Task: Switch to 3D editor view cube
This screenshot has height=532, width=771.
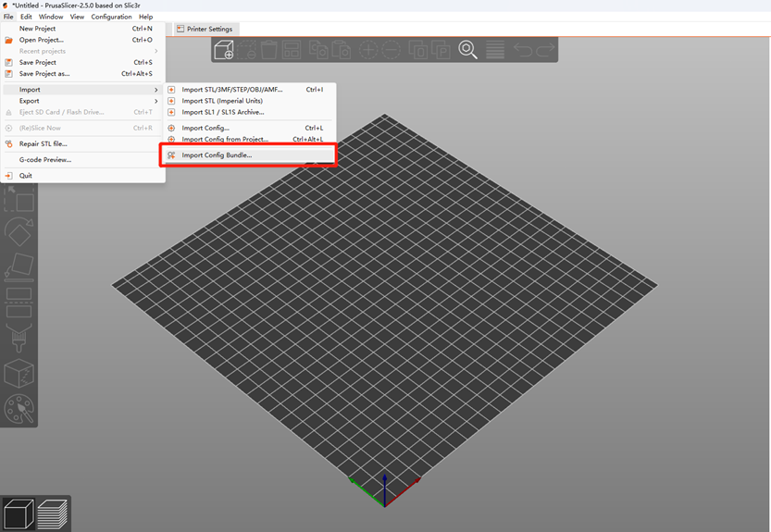Action: 19,513
